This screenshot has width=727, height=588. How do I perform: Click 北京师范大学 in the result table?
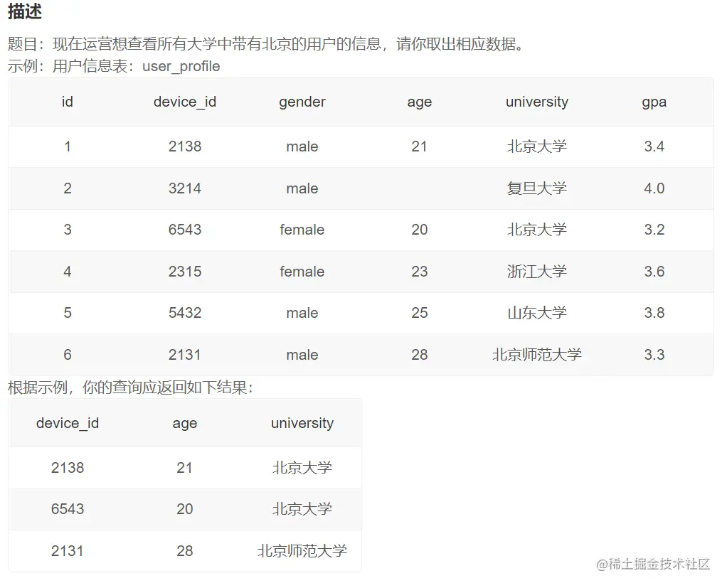(x=302, y=550)
